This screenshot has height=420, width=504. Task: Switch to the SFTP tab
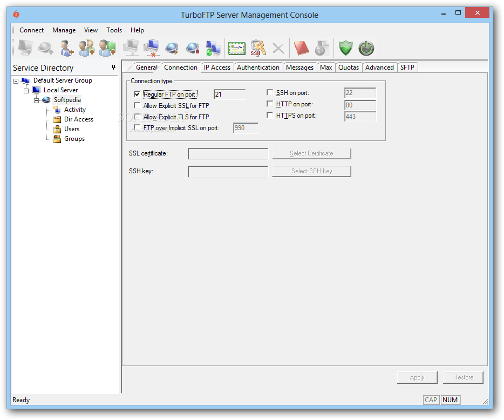click(407, 67)
